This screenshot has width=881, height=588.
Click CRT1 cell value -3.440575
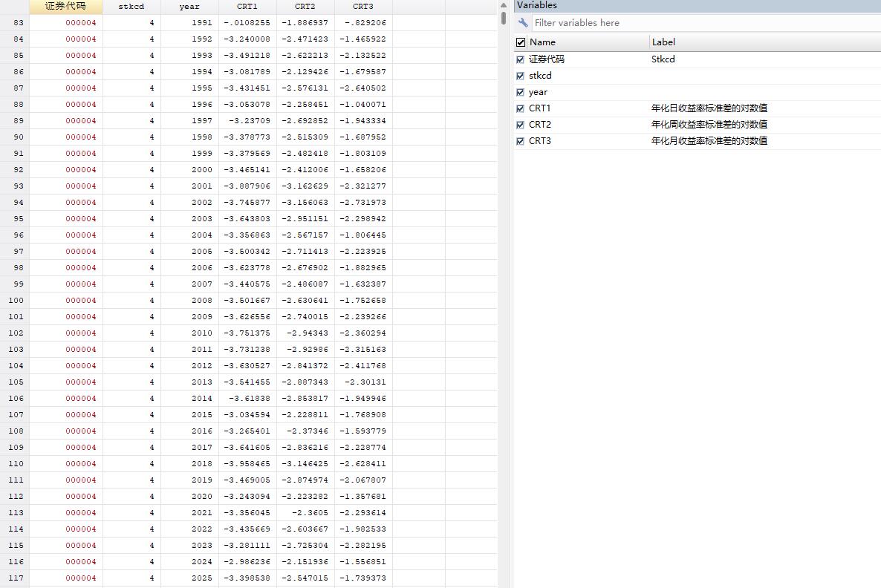click(247, 284)
